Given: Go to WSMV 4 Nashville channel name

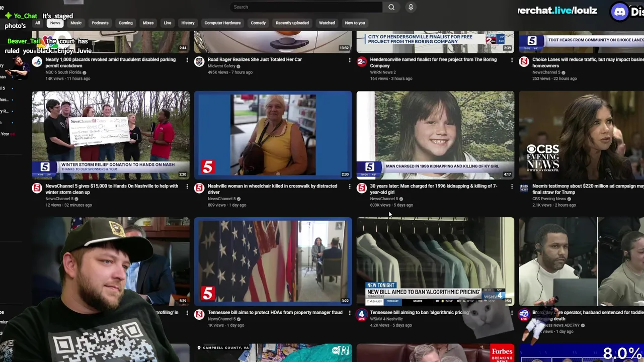Looking at the screenshot, I should (x=386, y=319).
